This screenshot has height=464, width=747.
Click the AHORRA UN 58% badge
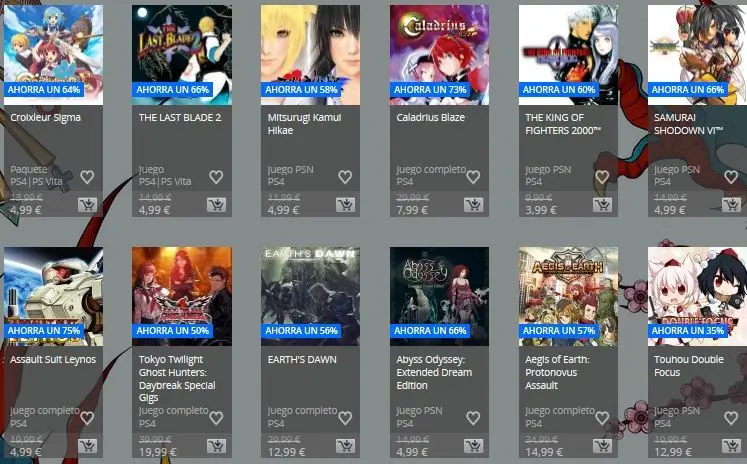point(301,90)
